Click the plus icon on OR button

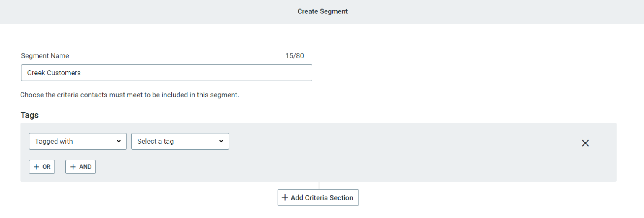36,167
